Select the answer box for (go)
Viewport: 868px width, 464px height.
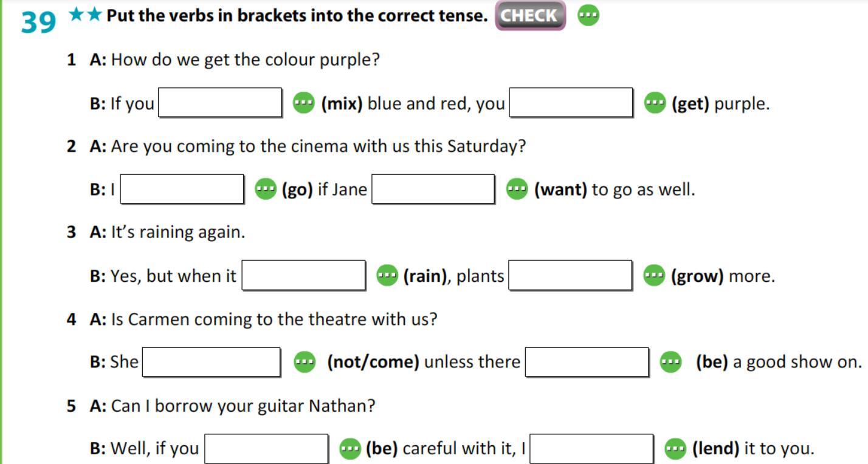click(x=182, y=189)
